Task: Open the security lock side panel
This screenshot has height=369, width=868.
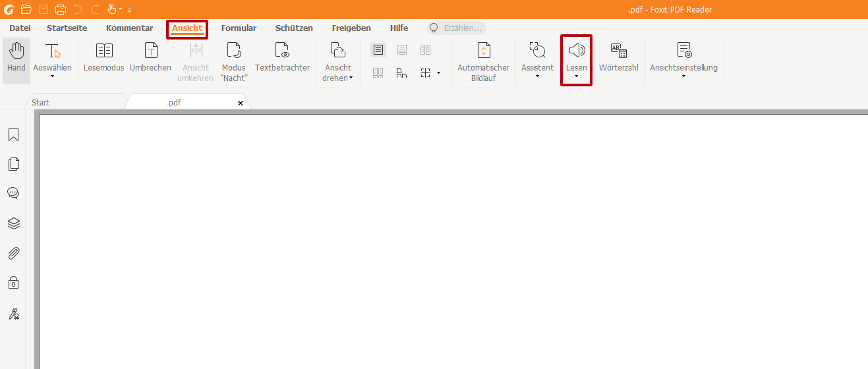Action: [13, 283]
